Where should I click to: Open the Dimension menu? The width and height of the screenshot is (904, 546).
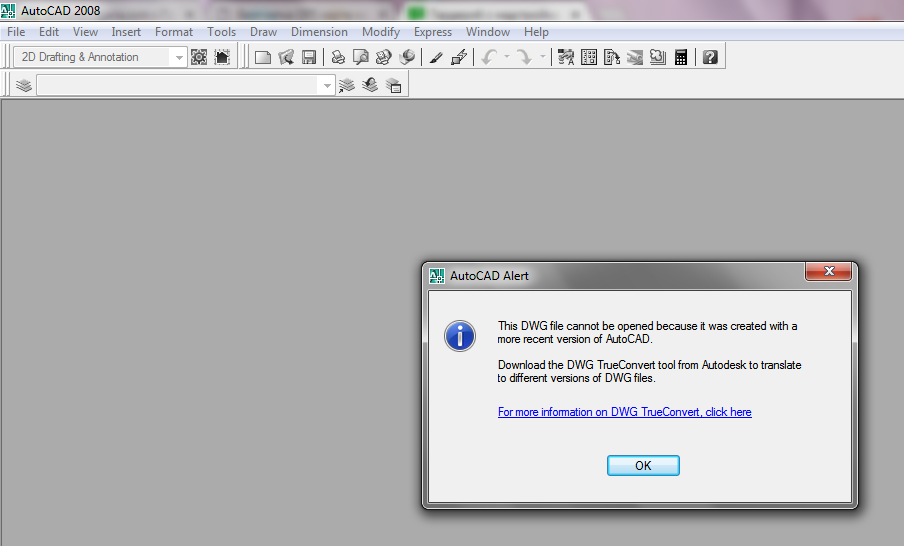pos(319,32)
